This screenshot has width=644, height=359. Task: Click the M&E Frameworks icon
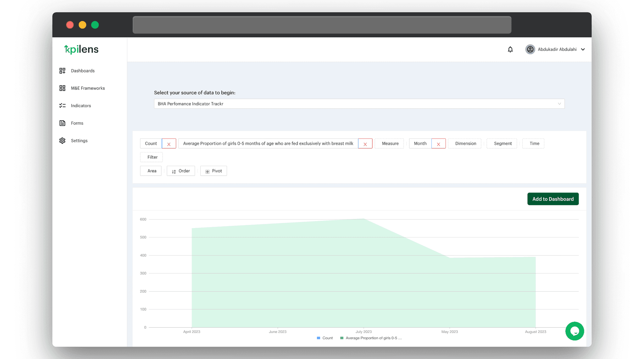[62, 88]
